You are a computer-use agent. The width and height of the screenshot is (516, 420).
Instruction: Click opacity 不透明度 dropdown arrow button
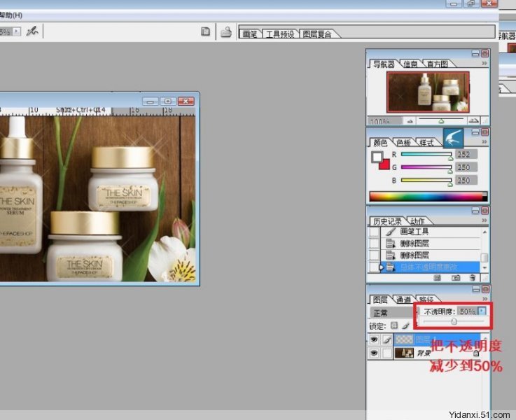tap(482, 311)
